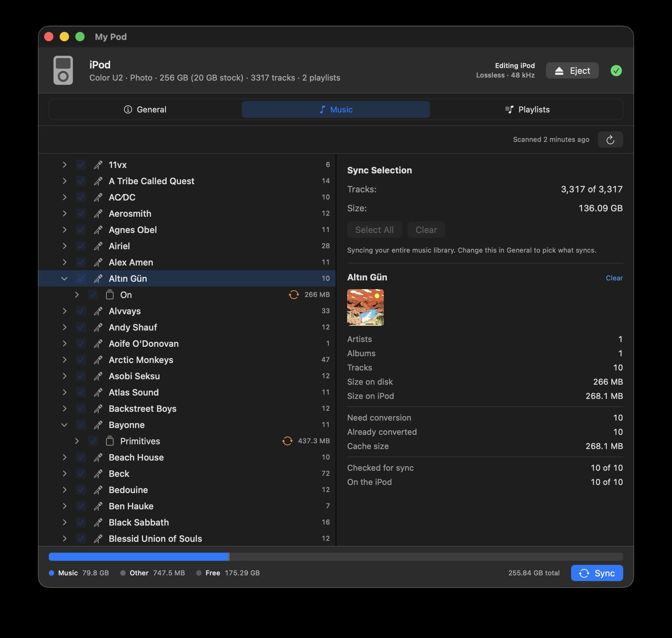Toggle the checkbox for A Tribe Called Quest
The height and width of the screenshot is (638, 672).
[x=81, y=181]
